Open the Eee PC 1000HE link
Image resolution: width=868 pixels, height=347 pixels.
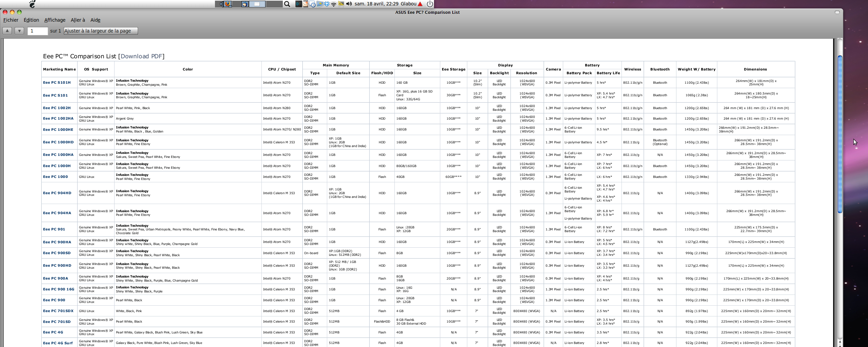(x=58, y=129)
